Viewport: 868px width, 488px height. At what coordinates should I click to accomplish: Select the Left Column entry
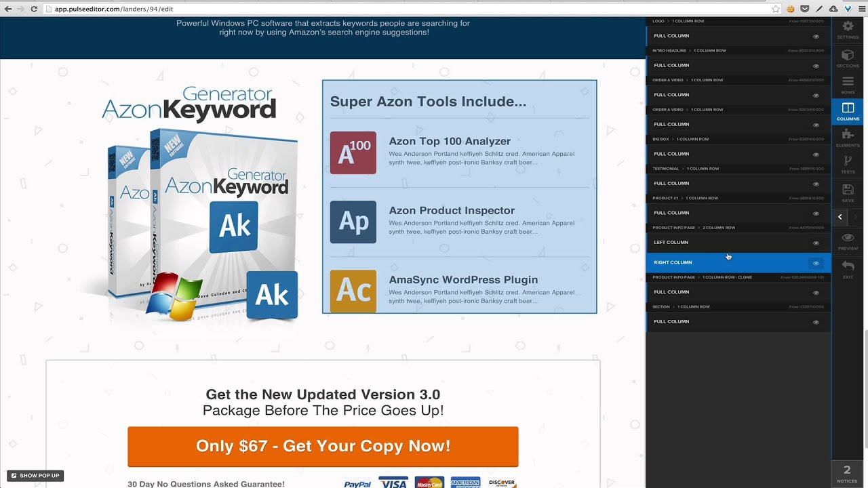click(738, 242)
